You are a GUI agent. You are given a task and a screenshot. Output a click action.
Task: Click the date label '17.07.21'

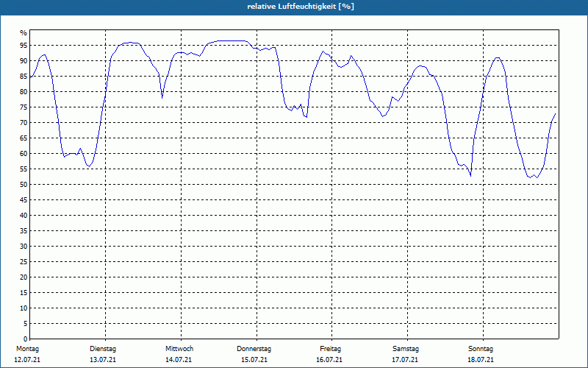click(405, 360)
